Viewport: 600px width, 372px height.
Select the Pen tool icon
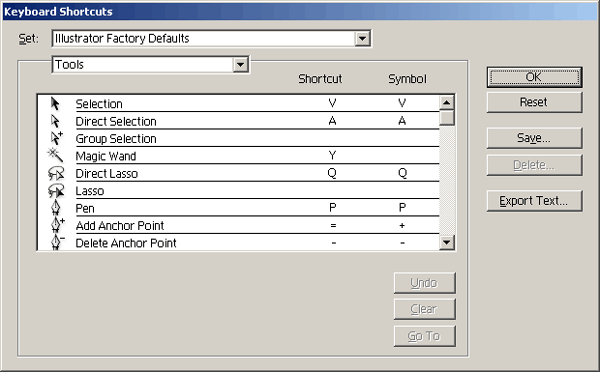point(56,208)
